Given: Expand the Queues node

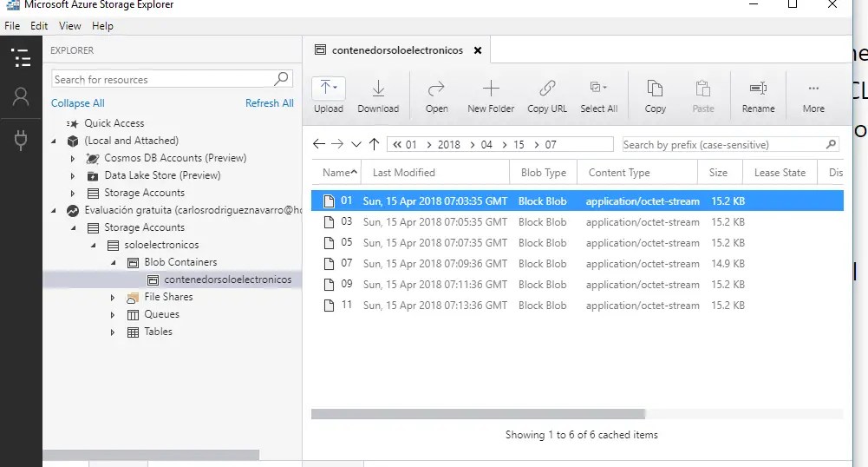Looking at the screenshot, I should click(113, 314).
